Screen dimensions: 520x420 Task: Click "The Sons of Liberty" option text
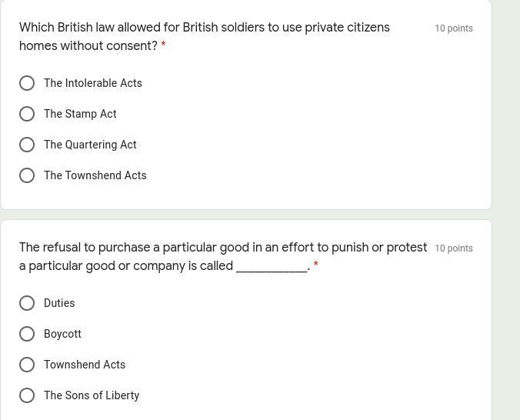click(x=92, y=395)
